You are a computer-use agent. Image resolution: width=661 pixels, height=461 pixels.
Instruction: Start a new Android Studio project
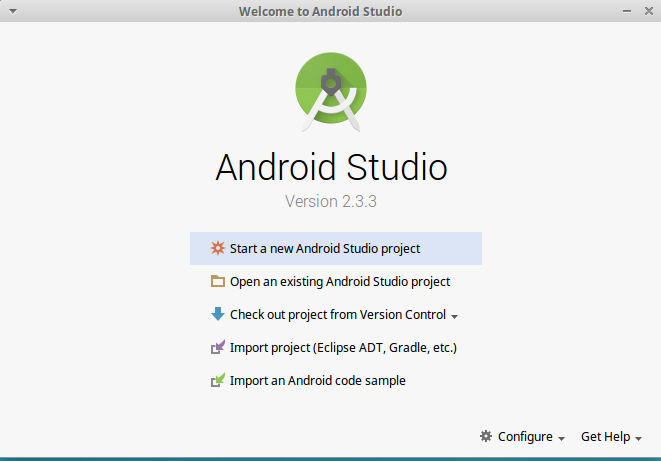pos(336,249)
